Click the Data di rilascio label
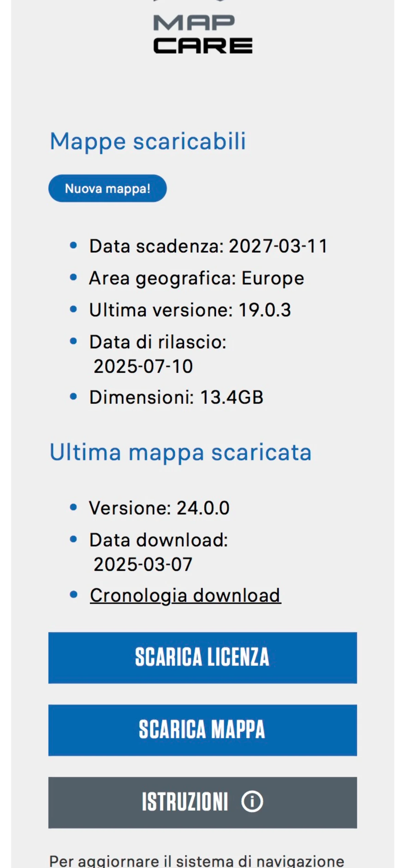Image resolution: width=401 pixels, height=868 pixels. 158,342
